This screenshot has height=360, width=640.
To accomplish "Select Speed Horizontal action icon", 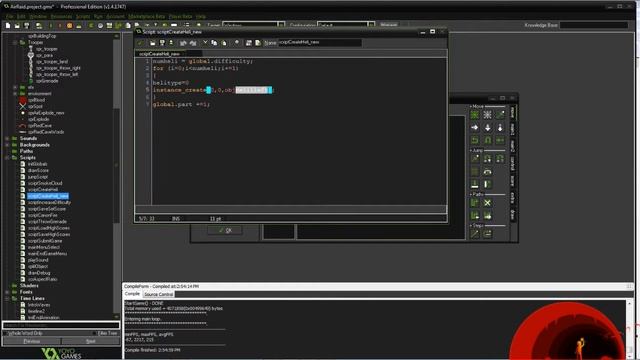I will tap(475, 128).
